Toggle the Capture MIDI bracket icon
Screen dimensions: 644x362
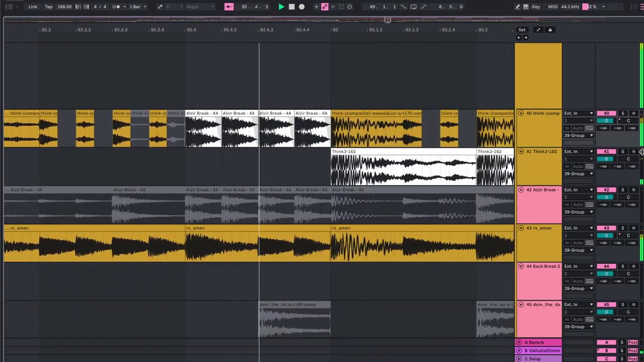point(341,7)
